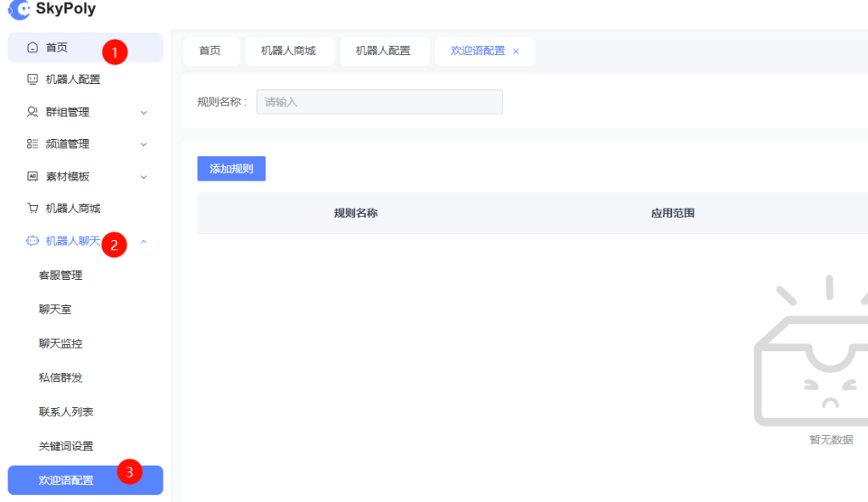Click the people icon beside 群组管理

32,112
